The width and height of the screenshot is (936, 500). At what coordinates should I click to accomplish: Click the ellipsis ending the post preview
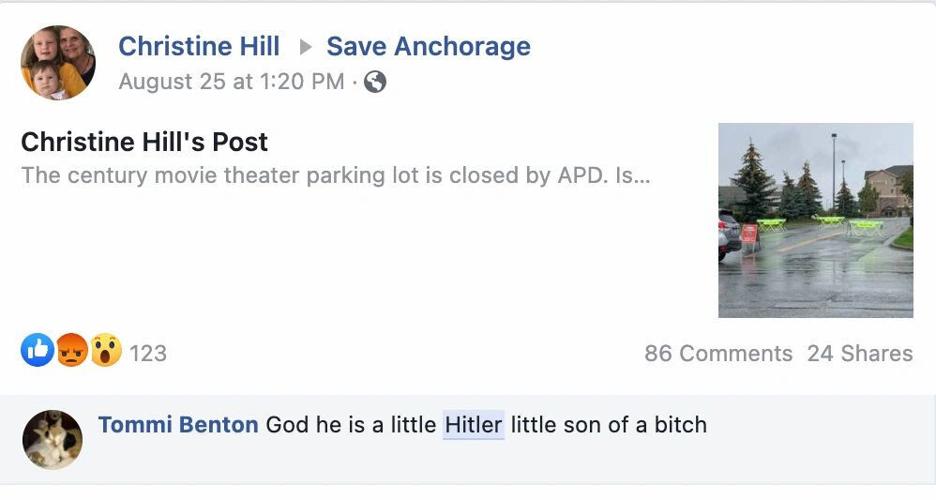pyautogui.click(x=642, y=177)
